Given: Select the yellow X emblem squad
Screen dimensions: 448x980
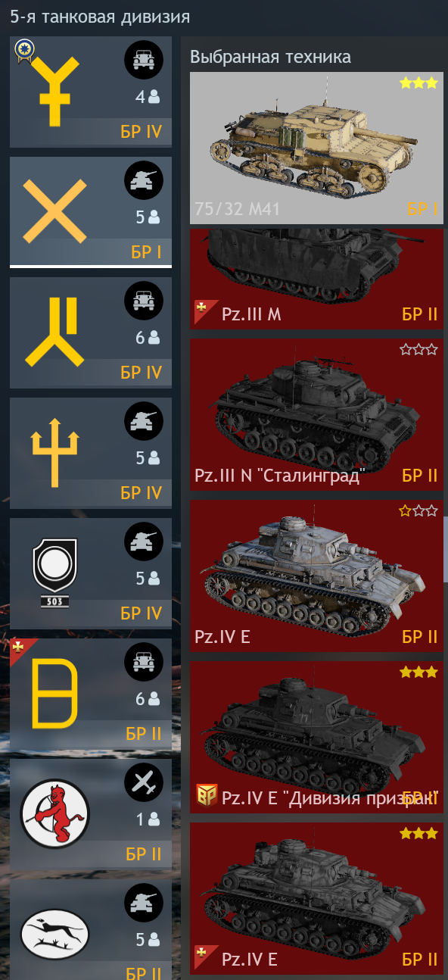Looking at the screenshot, I should pos(91,211).
